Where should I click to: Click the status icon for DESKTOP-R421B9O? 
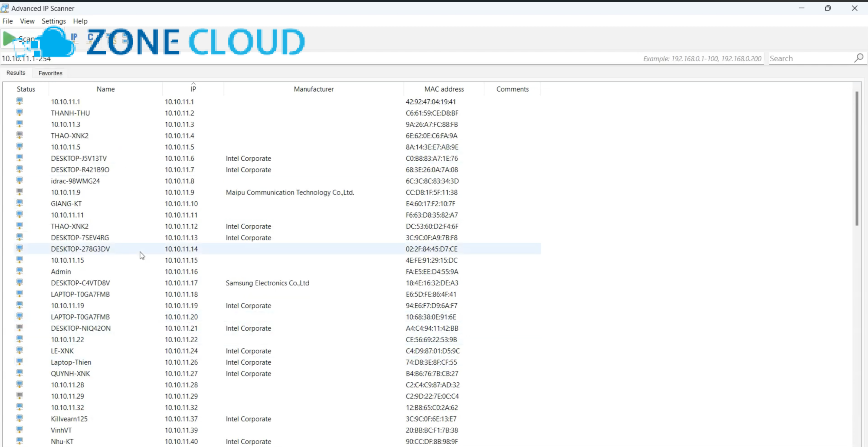pos(20,169)
